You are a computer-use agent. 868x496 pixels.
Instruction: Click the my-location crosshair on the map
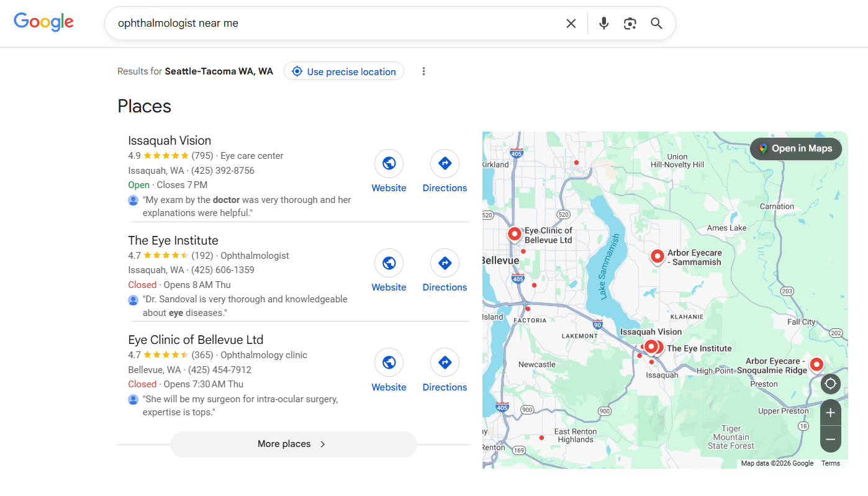(x=830, y=384)
